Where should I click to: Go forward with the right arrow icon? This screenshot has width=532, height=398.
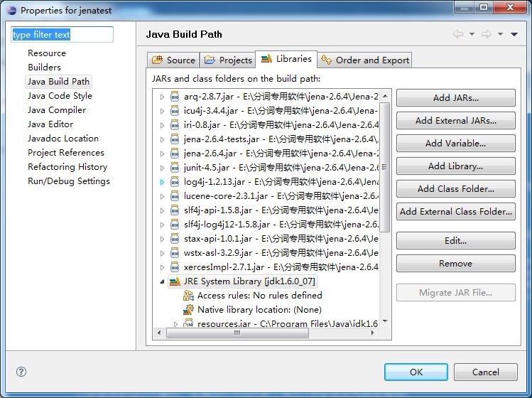pyautogui.click(x=487, y=34)
